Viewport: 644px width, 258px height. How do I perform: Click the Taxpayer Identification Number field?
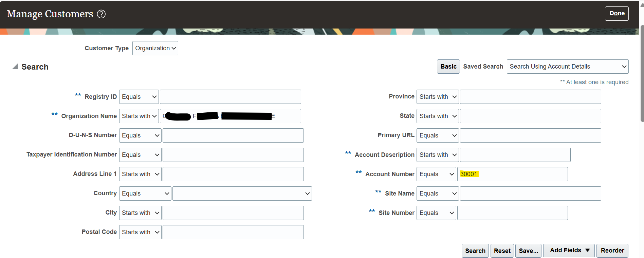click(x=233, y=155)
